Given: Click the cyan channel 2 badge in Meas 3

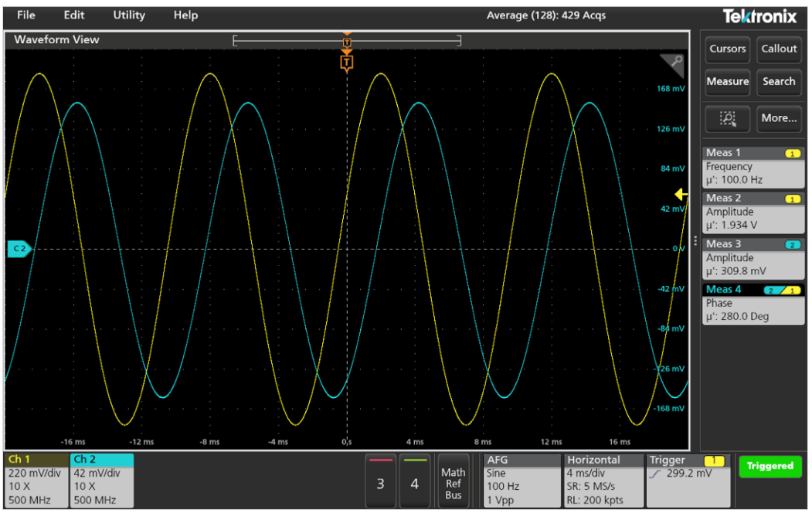Looking at the screenshot, I should tap(792, 245).
